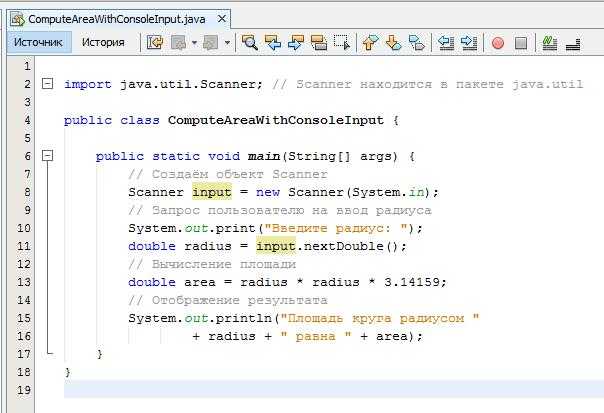This screenshot has width=604, height=413.
Task: Click 'import' keyword on line 2
Action: 88,84
